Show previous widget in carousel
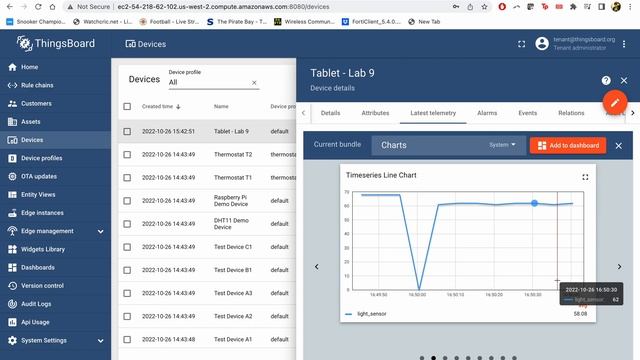Viewport: 640px width, 360px height. click(316, 267)
